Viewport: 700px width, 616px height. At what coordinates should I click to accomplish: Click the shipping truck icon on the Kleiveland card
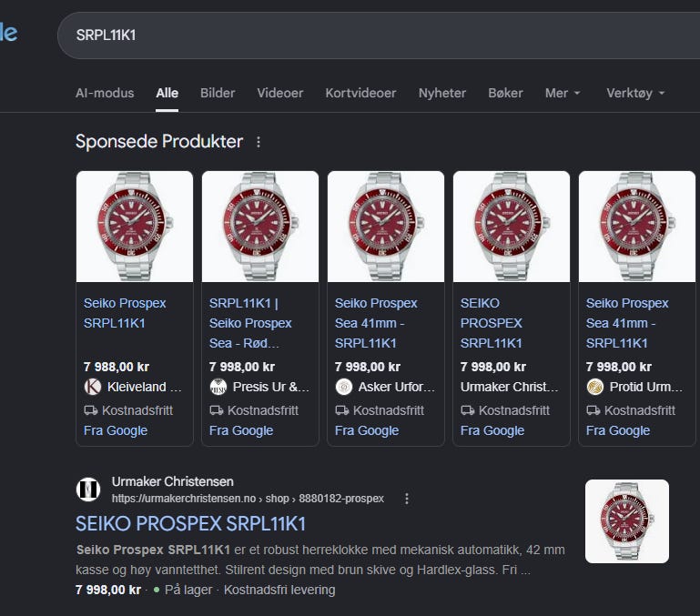point(91,410)
